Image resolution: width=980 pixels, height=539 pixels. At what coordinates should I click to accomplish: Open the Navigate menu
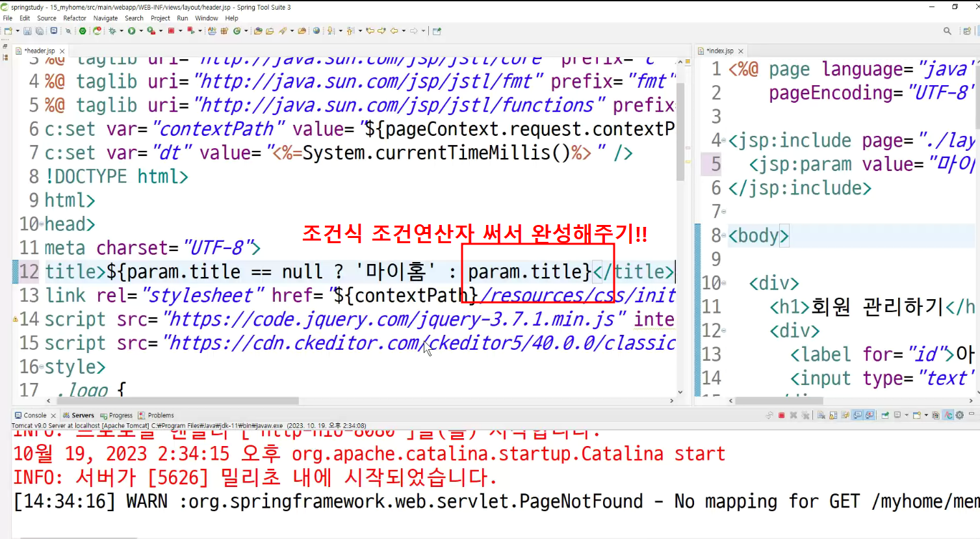pyautogui.click(x=105, y=18)
